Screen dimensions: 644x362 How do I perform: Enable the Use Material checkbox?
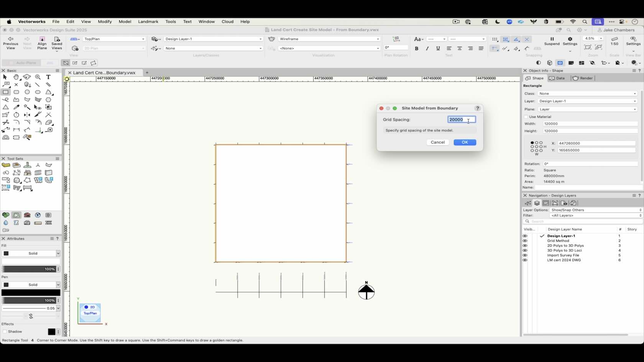click(x=526, y=117)
